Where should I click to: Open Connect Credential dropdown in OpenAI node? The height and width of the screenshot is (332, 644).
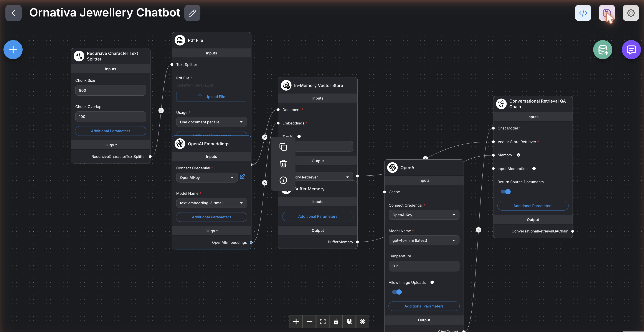coord(424,215)
